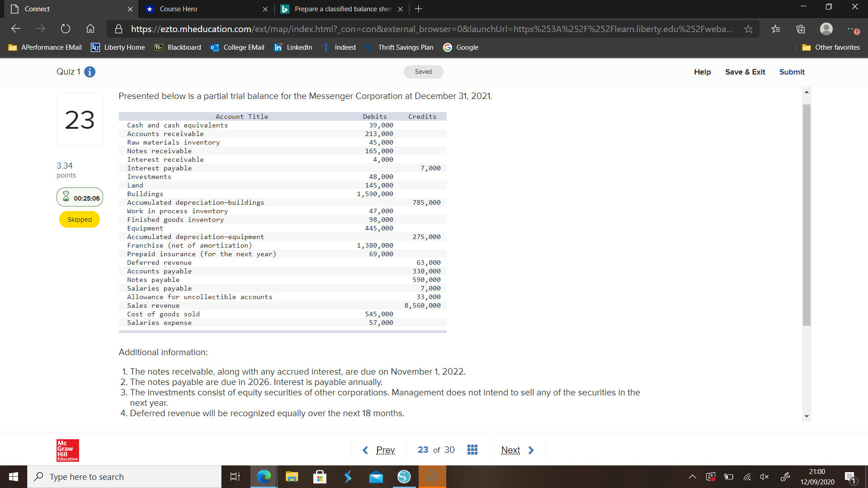Open the question navigator grid icon
This screenshot has height=488, width=868.
472,450
